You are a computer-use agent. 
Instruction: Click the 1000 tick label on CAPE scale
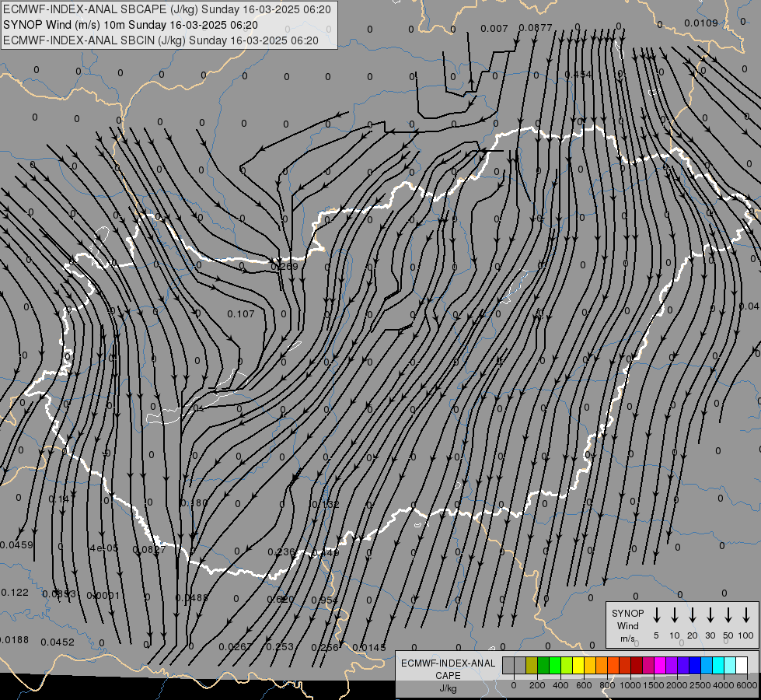point(630,685)
